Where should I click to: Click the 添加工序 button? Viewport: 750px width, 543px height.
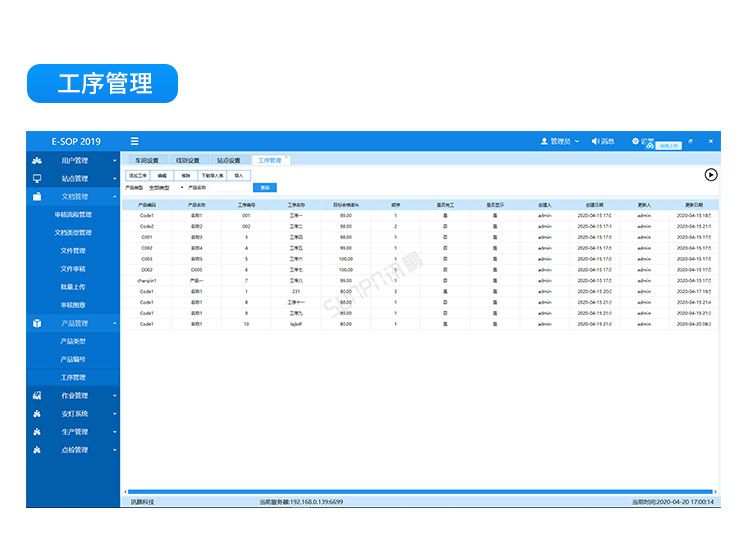(x=138, y=175)
